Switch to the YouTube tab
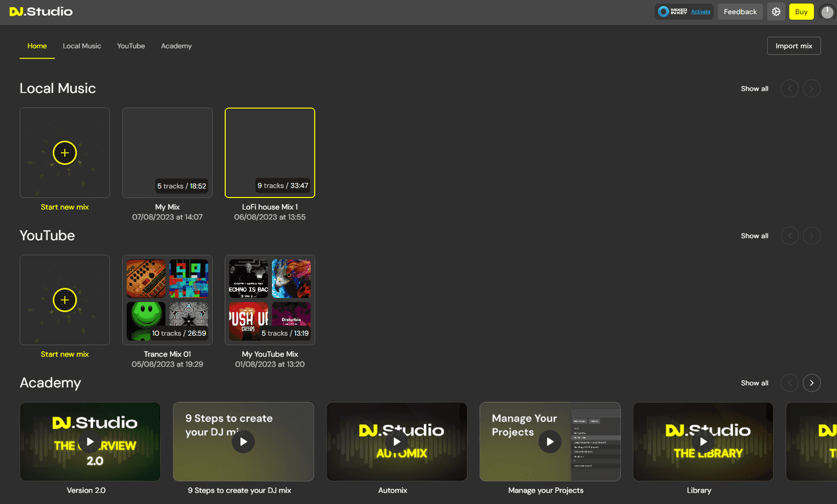 [131, 46]
